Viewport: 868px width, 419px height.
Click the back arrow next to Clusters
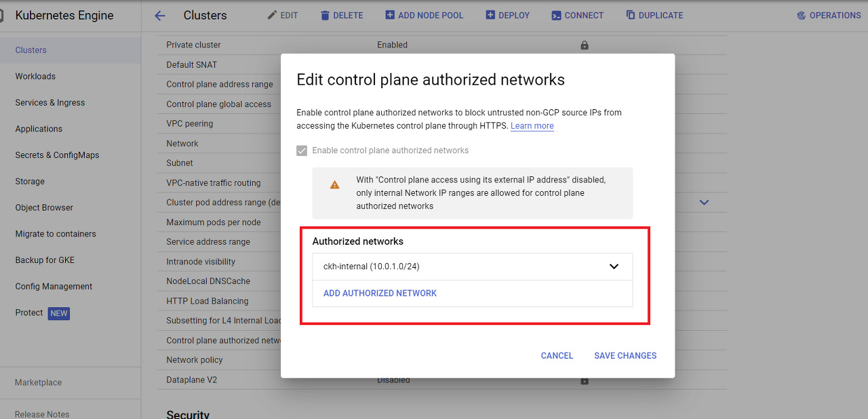[160, 16]
